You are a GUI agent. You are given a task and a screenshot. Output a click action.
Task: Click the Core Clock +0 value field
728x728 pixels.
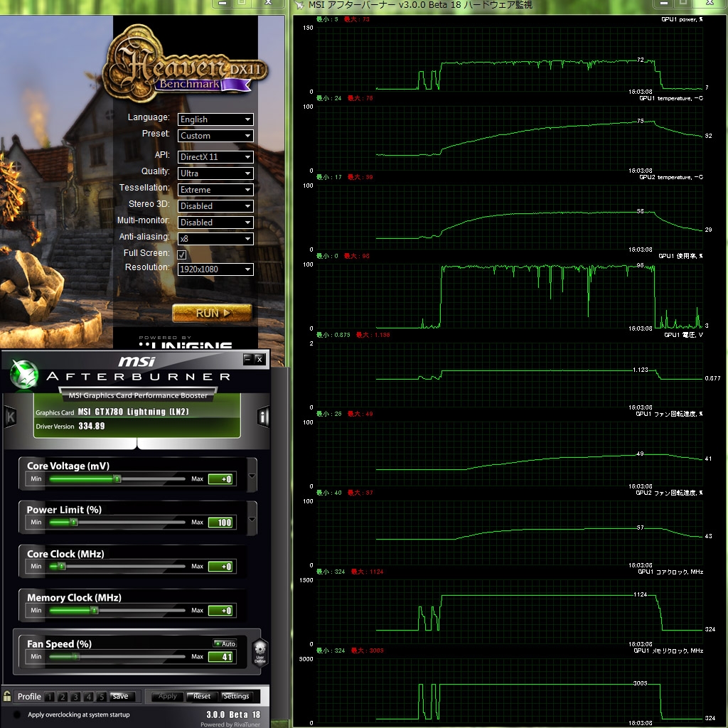(x=220, y=567)
